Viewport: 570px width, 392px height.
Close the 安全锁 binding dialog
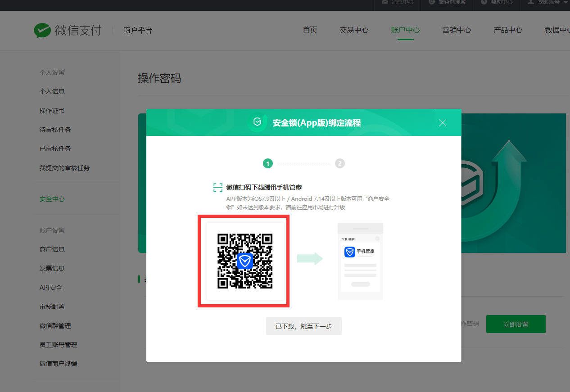[443, 123]
